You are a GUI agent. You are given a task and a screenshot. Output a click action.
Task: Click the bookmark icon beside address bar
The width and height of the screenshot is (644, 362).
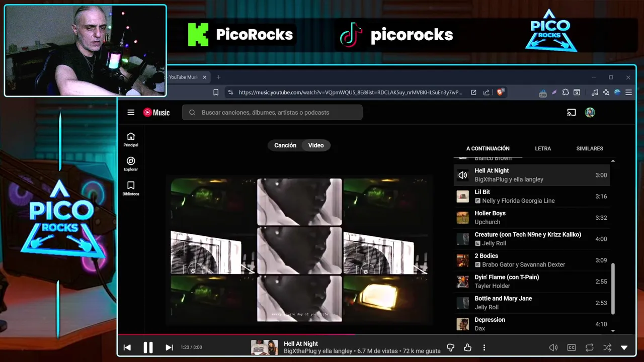point(216,93)
